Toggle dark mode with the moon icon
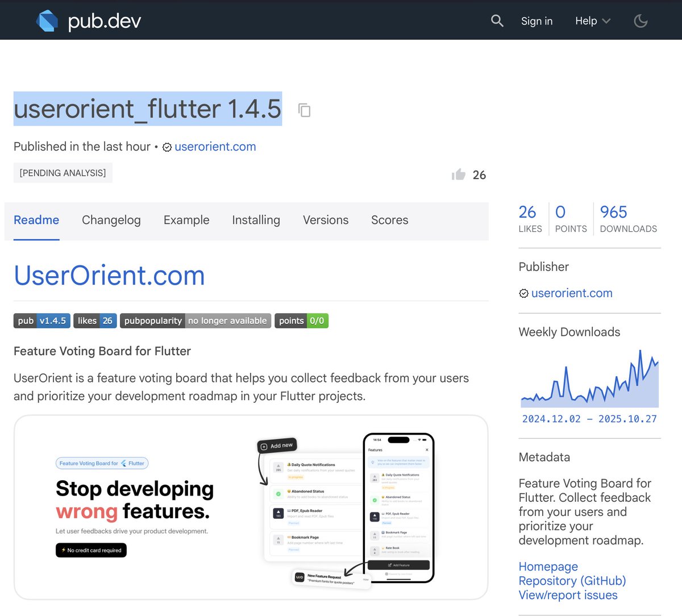Image resolution: width=682 pixels, height=616 pixels. [x=641, y=20]
